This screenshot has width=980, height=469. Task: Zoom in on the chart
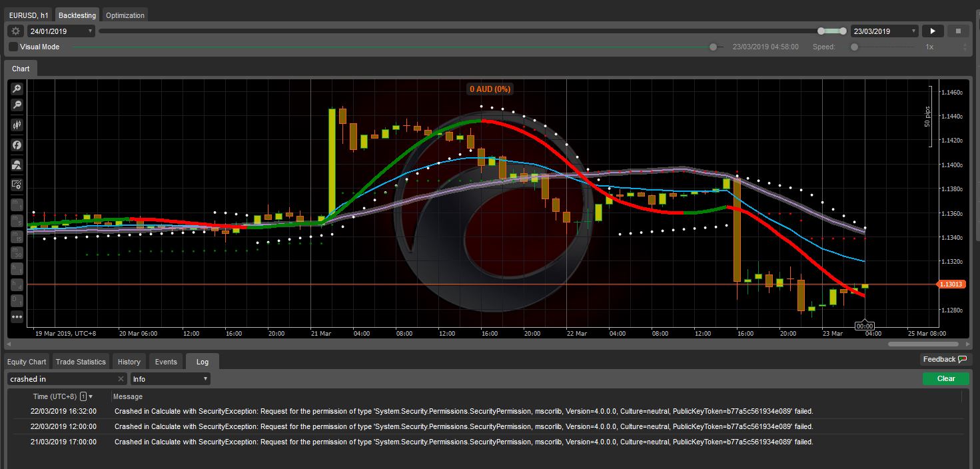pyautogui.click(x=17, y=89)
